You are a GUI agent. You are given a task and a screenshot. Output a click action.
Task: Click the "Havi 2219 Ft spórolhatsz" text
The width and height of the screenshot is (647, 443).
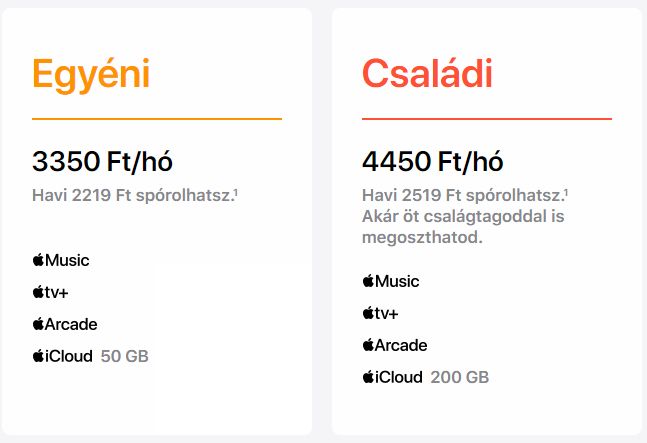coord(132,195)
